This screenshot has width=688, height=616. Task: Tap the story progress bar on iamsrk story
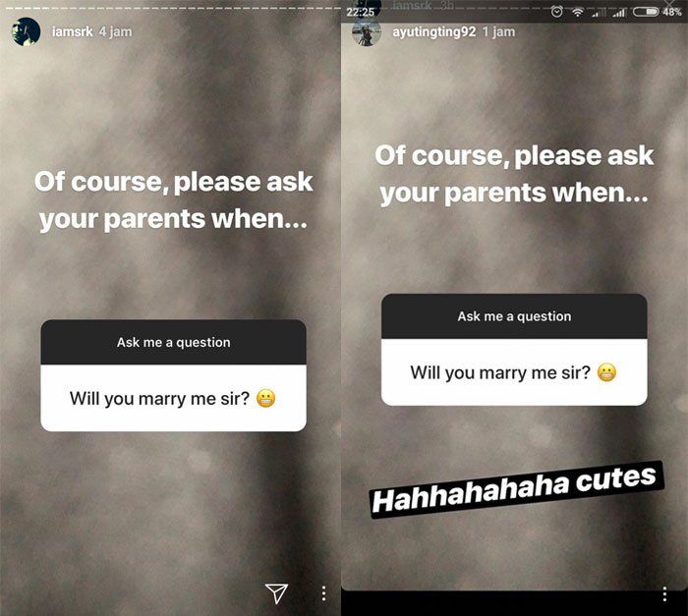(x=170, y=8)
